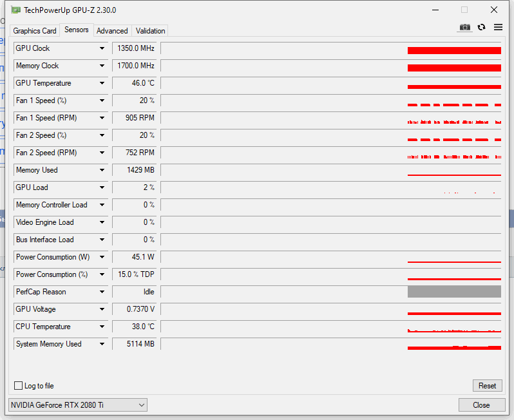This screenshot has width=514, height=420.
Task: Open the CPU Temperature sensor dropdown
Action: 102,326
